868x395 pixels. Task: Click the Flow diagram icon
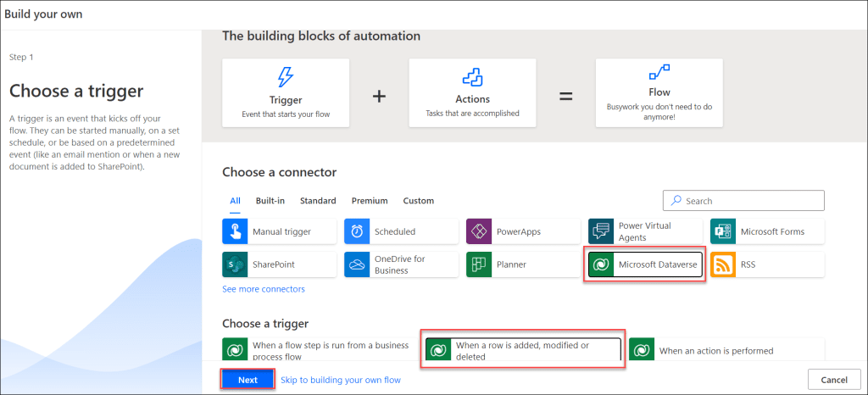point(659,72)
